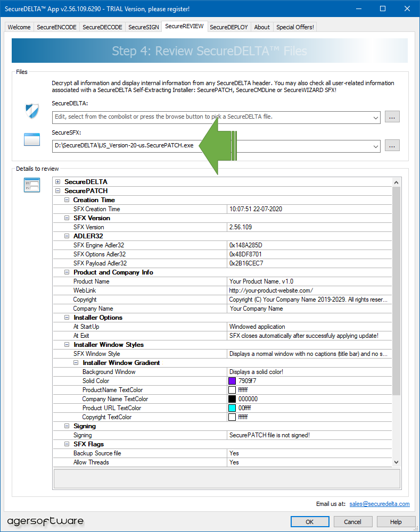Open the SecureSFX combolist dropdown arrow
This screenshot has width=420, height=532.
pyautogui.click(x=375, y=147)
